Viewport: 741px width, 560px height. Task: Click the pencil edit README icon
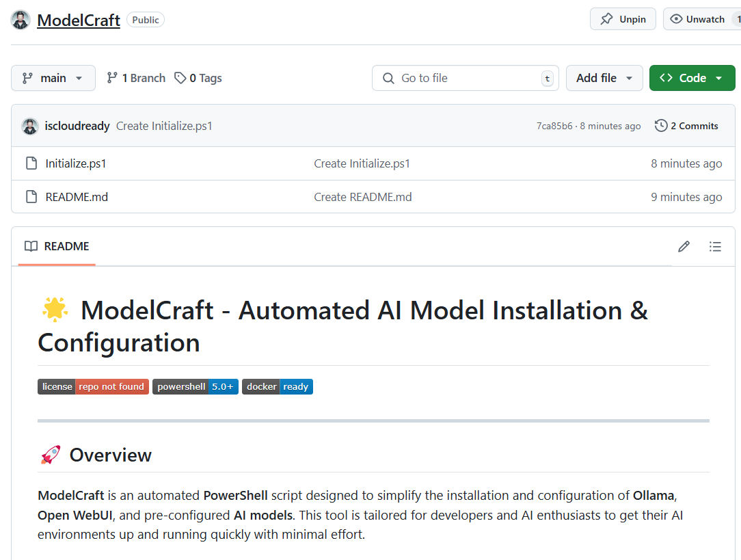coord(684,246)
